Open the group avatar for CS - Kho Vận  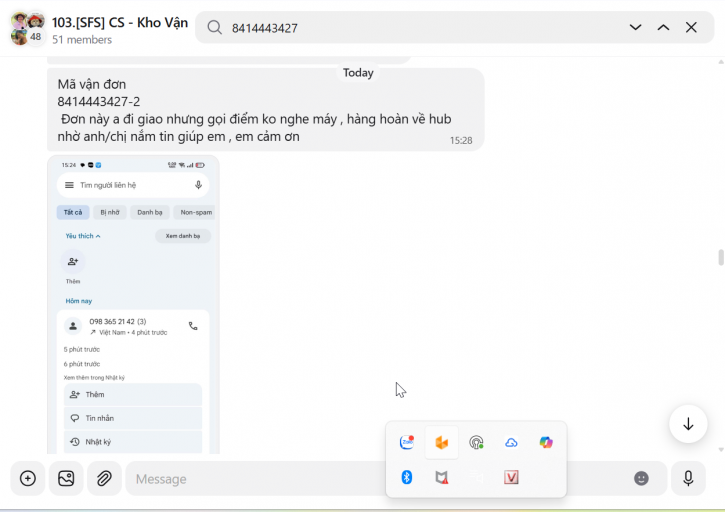[28, 29]
